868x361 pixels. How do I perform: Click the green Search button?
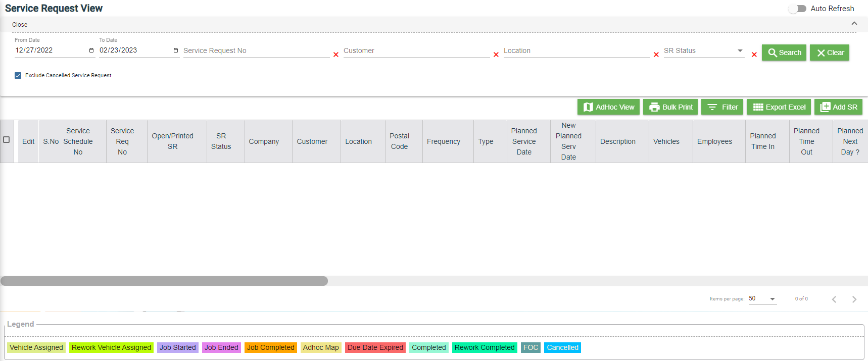[784, 53]
